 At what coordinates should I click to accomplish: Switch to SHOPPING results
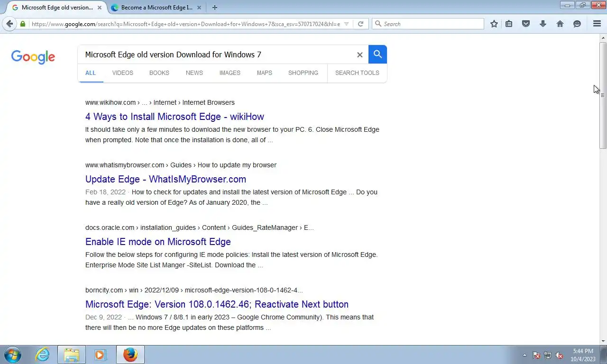(x=303, y=73)
